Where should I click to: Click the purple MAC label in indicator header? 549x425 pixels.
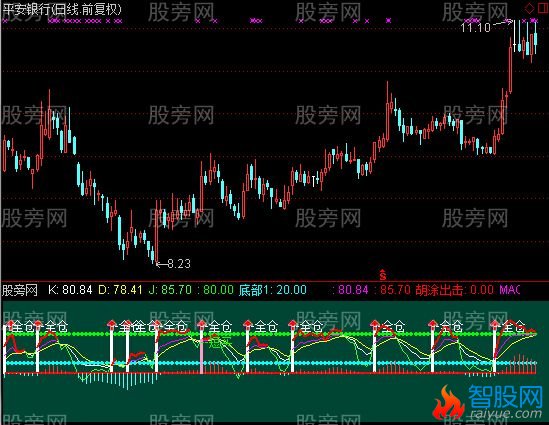click(x=509, y=290)
